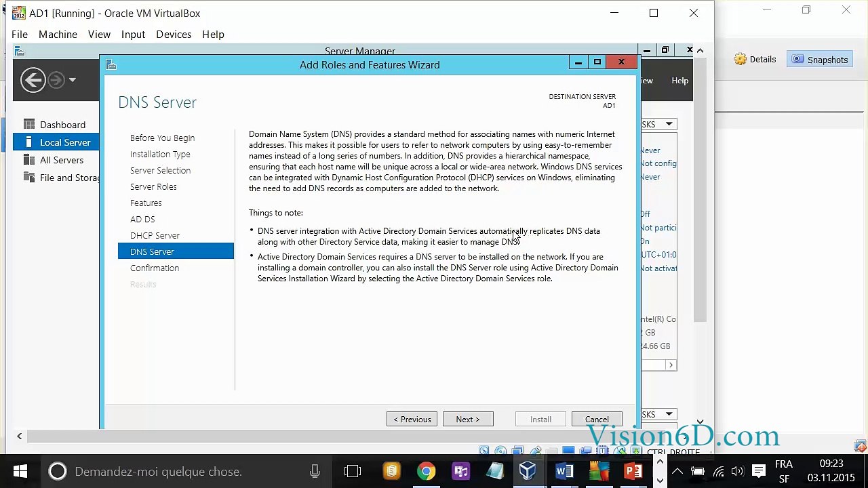This screenshot has width=868, height=488.
Task: Go to Installation Type step
Action: tap(160, 154)
